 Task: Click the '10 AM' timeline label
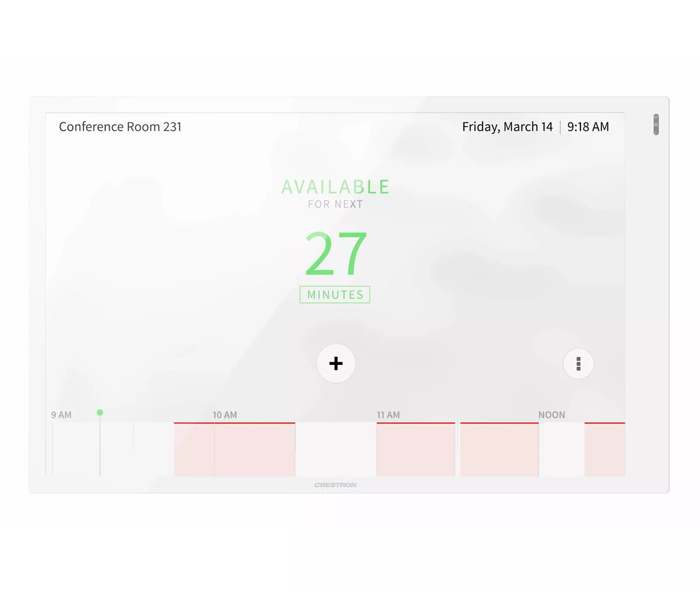[225, 415]
